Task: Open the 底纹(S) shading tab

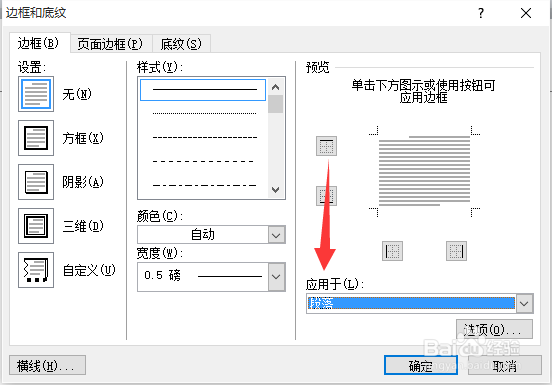Action: click(x=181, y=44)
